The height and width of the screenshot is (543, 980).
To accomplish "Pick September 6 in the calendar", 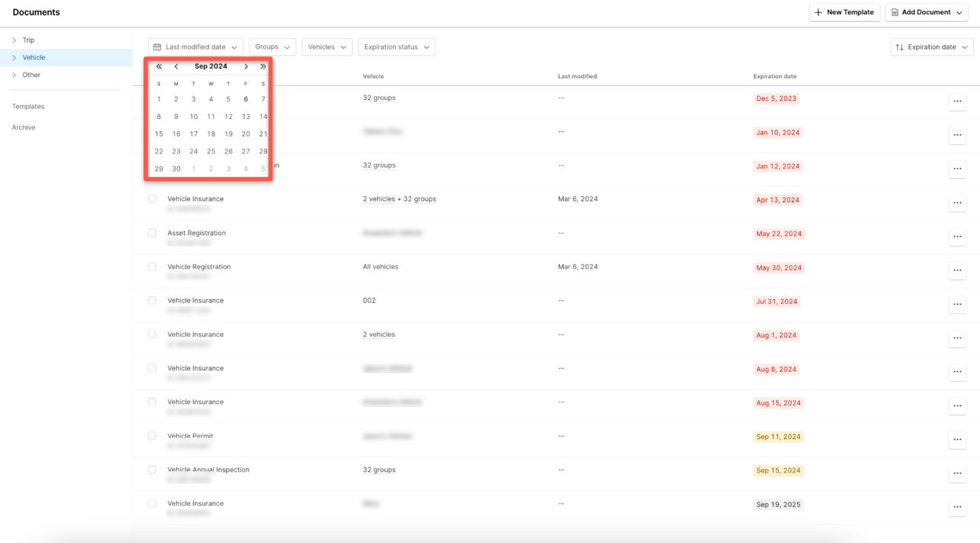I will click(x=246, y=99).
